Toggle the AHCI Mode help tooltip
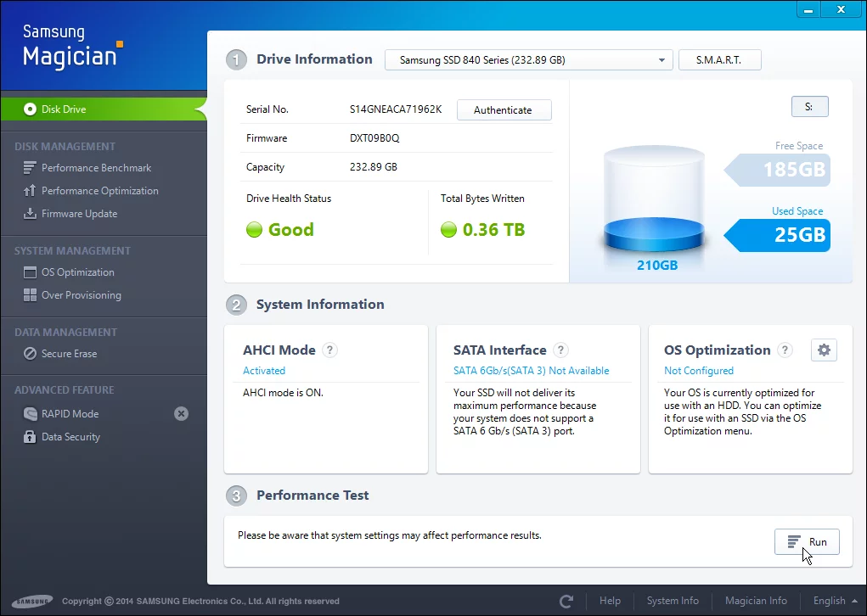867x616 pixels. click(329, 350)
